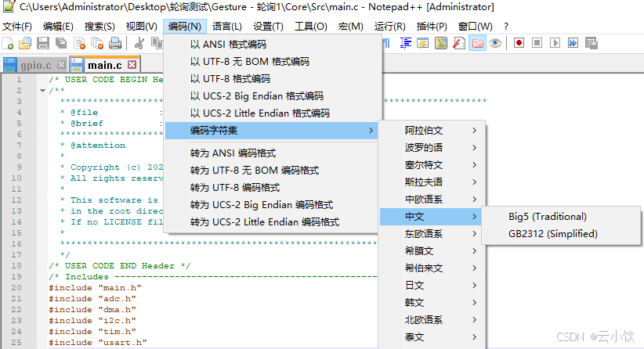Open the 视图(V) menu
This screenshot has width=644, height=349.
click(x=141, y=27)
